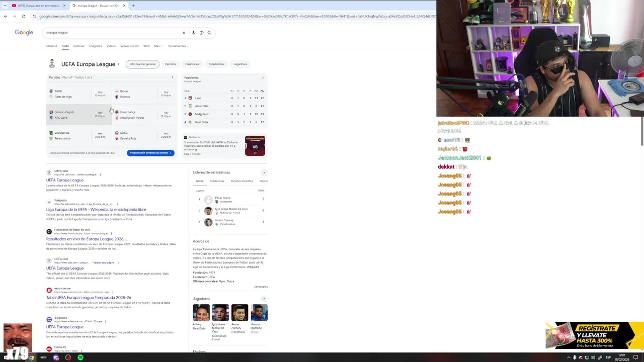Viewport: 644px width, 362px height.
Task: Open Google Lens image search icon
Action: (x=201, y=33)
